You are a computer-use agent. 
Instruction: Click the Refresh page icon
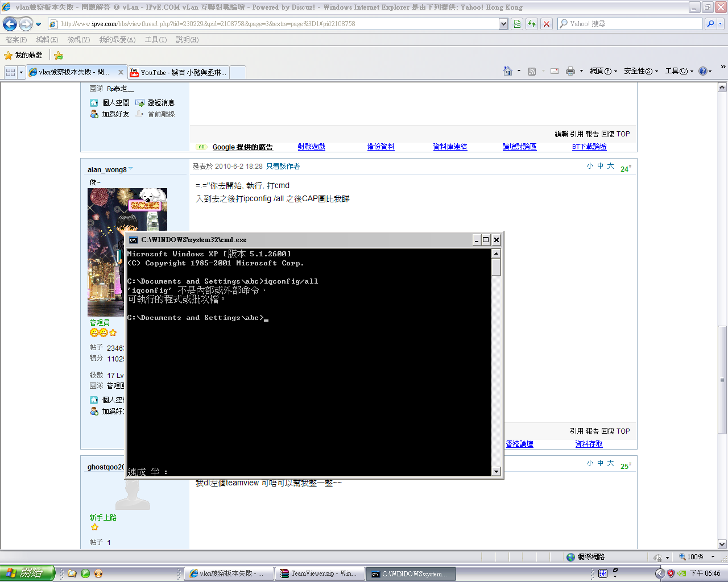pos(532,24)
